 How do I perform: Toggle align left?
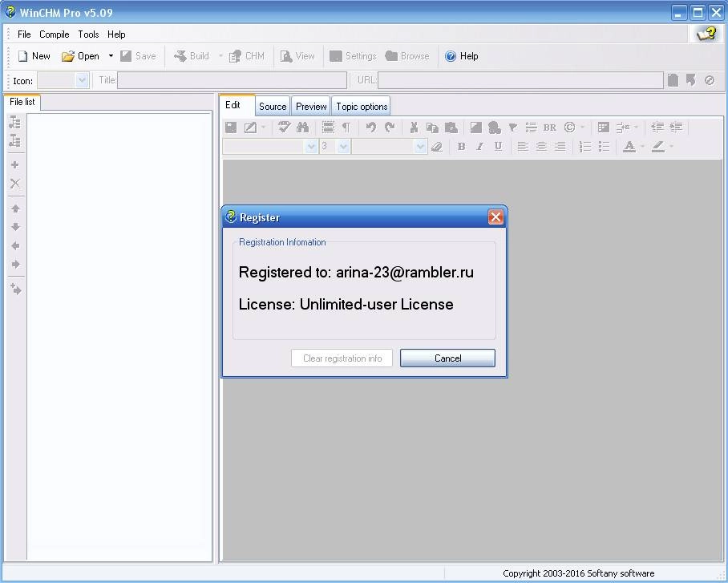(523, 147)
